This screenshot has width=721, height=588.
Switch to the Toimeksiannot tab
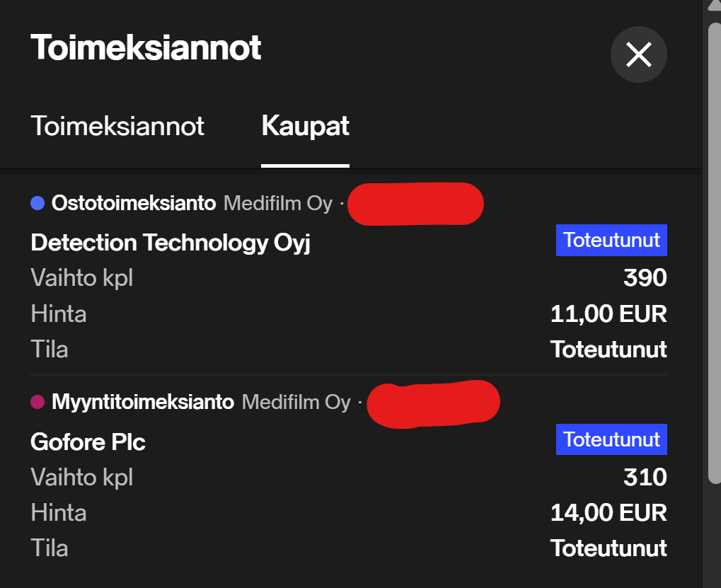click(117, 126)
